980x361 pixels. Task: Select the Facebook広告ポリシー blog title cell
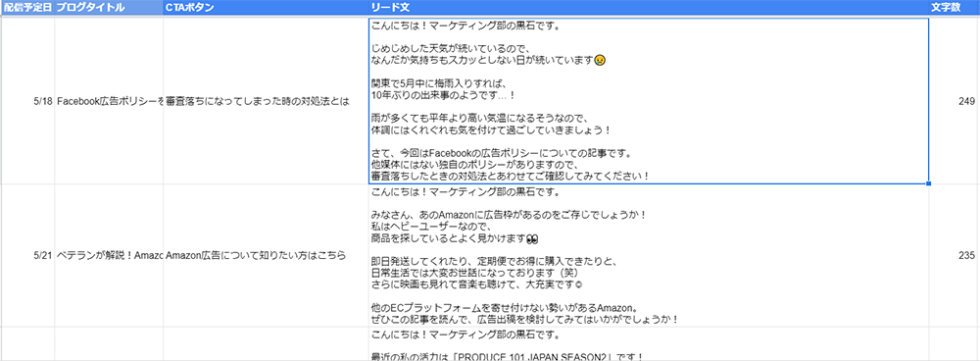(x=110, y=101)
